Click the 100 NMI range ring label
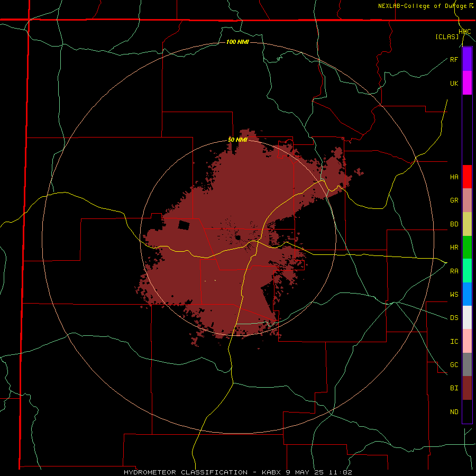 237,42
